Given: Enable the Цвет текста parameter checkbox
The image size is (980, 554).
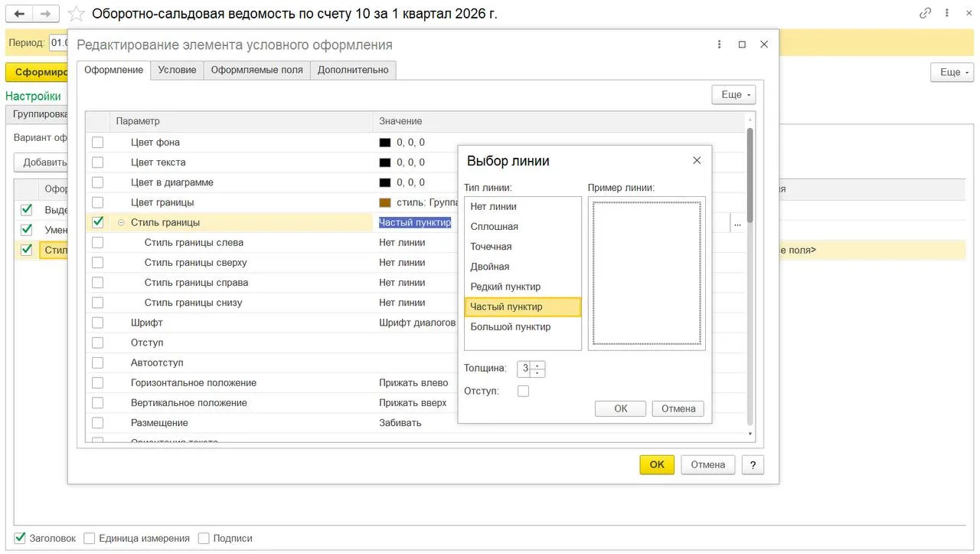Looking at the screenshot, I should click(97, 162).
